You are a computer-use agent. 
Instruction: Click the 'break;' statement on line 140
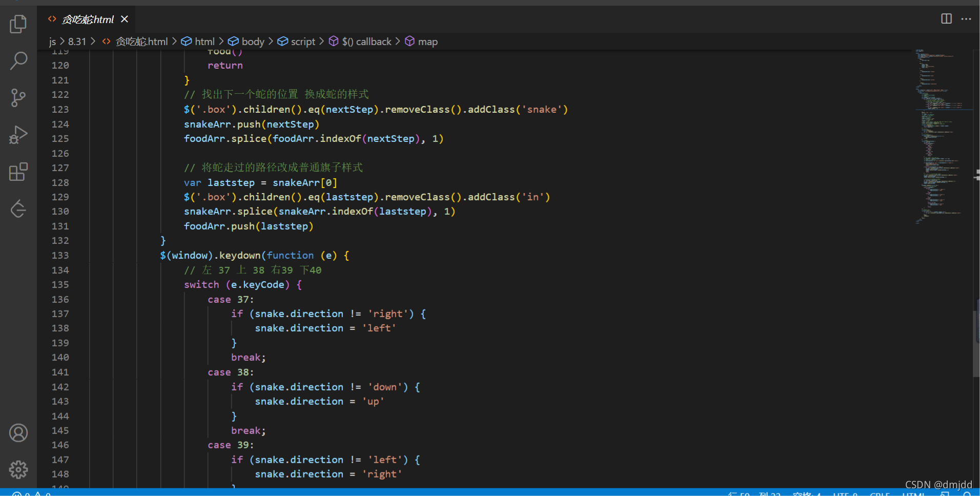pos(249,357)
